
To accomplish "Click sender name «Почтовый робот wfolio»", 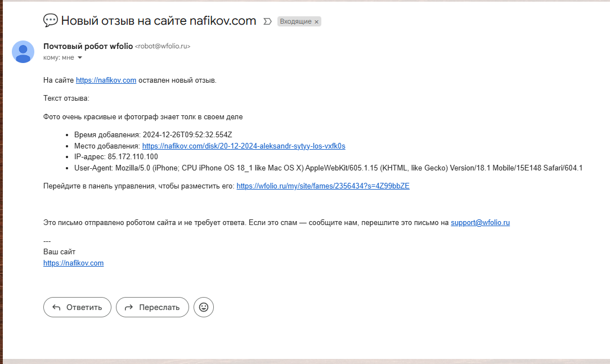I will 88,46.
